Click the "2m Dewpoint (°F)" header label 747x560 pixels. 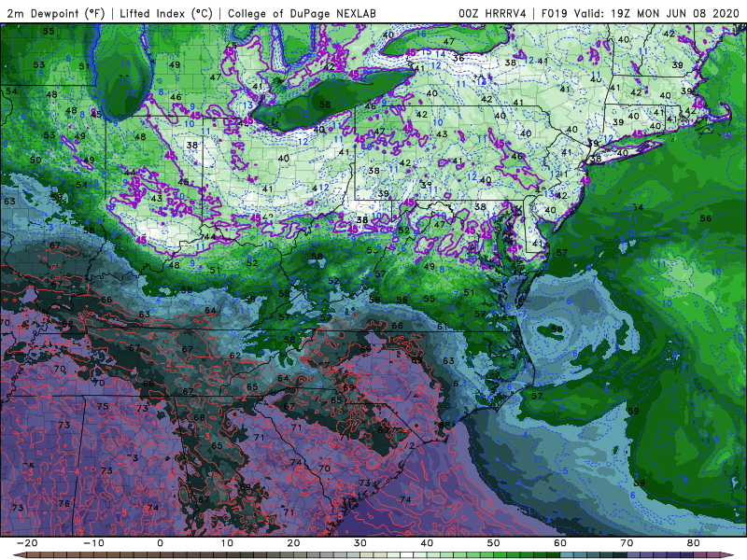56,13
